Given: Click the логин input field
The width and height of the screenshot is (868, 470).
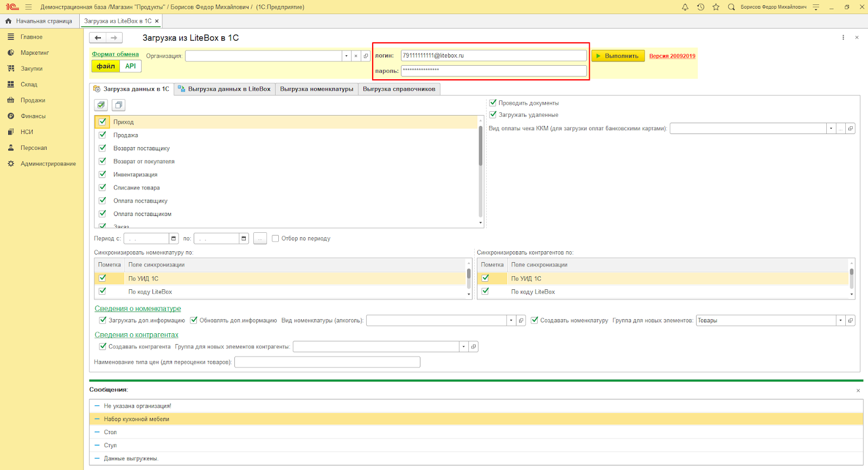Looking at the screenshot, I should (x=494, y=55).
